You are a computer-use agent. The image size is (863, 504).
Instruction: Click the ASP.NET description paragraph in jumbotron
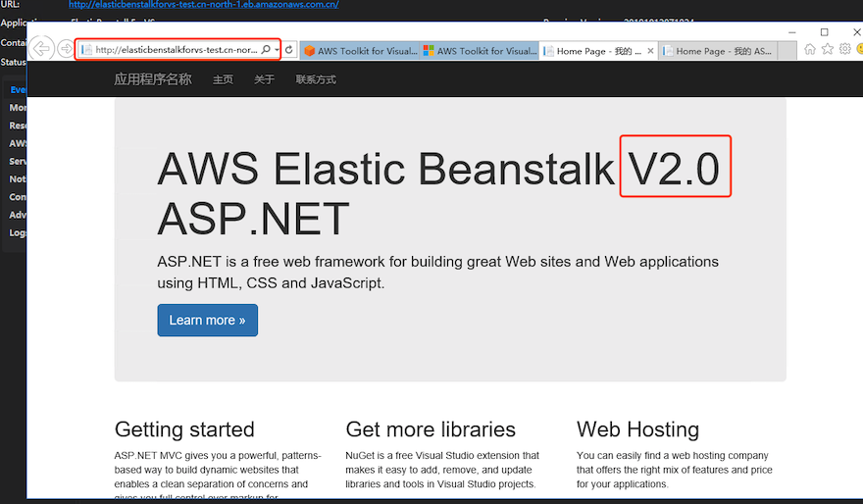438,273
